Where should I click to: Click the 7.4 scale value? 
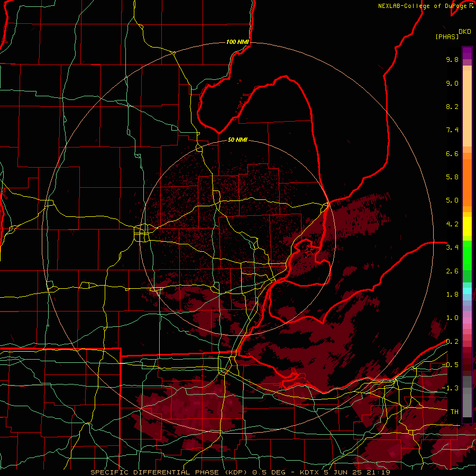(x=452, y=130)
